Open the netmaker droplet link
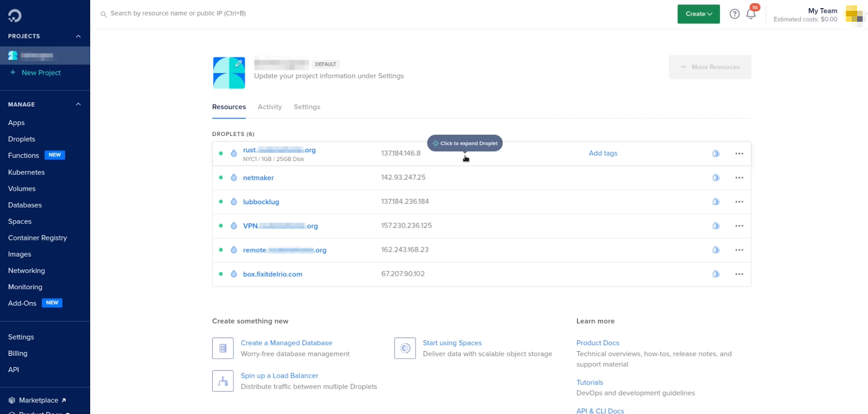Image resolution: width=868 pixels, height=414 pixels. point(258,178)
